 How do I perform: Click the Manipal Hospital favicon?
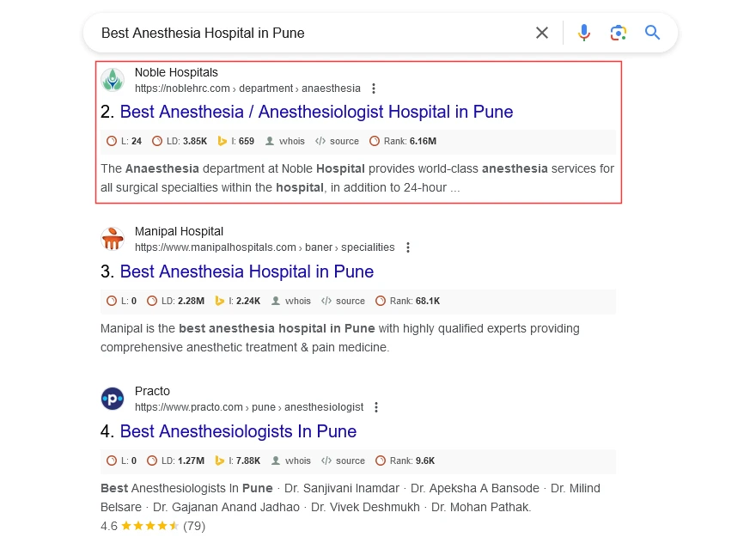[x=113, y=239]
